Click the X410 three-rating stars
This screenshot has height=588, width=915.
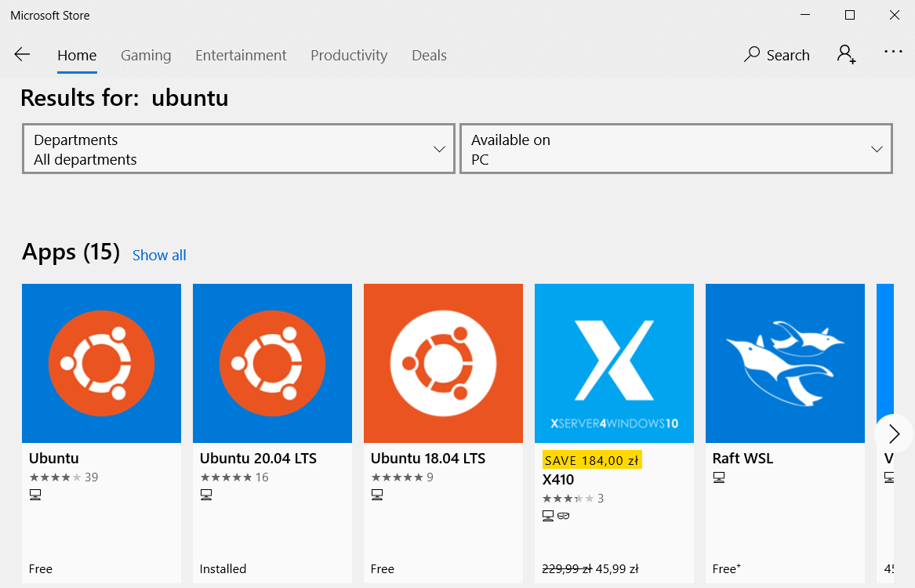tap(568, 498)
